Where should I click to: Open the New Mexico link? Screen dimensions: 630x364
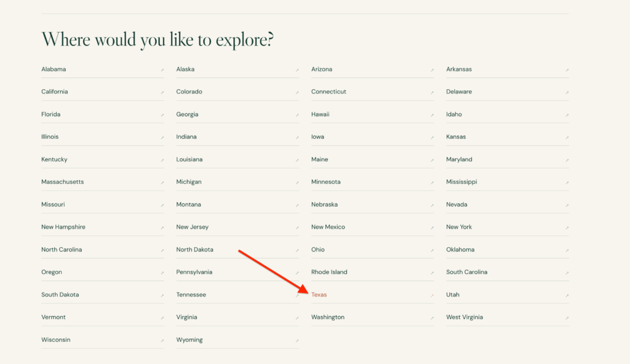tap(329, 227)
